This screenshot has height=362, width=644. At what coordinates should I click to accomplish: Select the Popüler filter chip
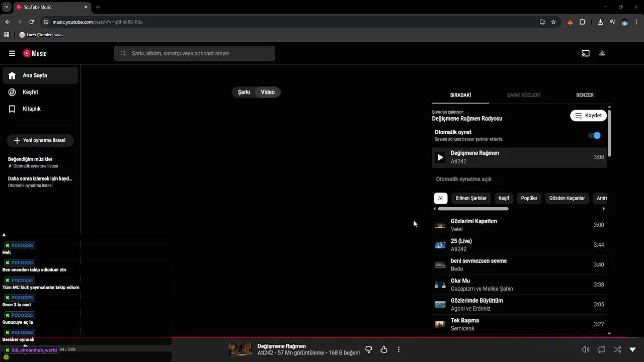click(529, 198)
